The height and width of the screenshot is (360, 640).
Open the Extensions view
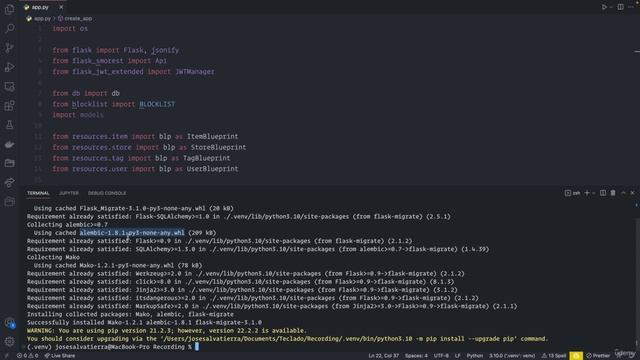coord(9,106)
